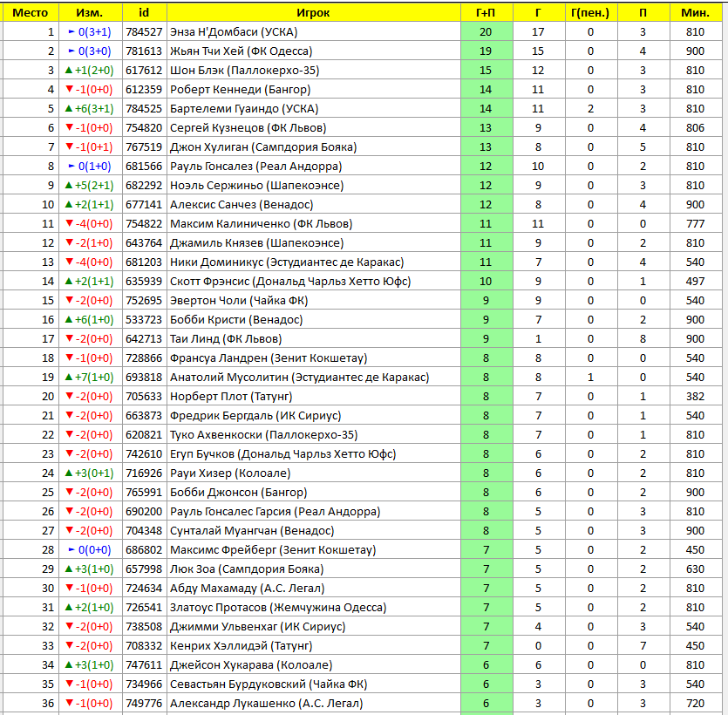Click Алексис Санчез (Венадос) cell
Screen dimensions: 728x715
pos(313,205)
